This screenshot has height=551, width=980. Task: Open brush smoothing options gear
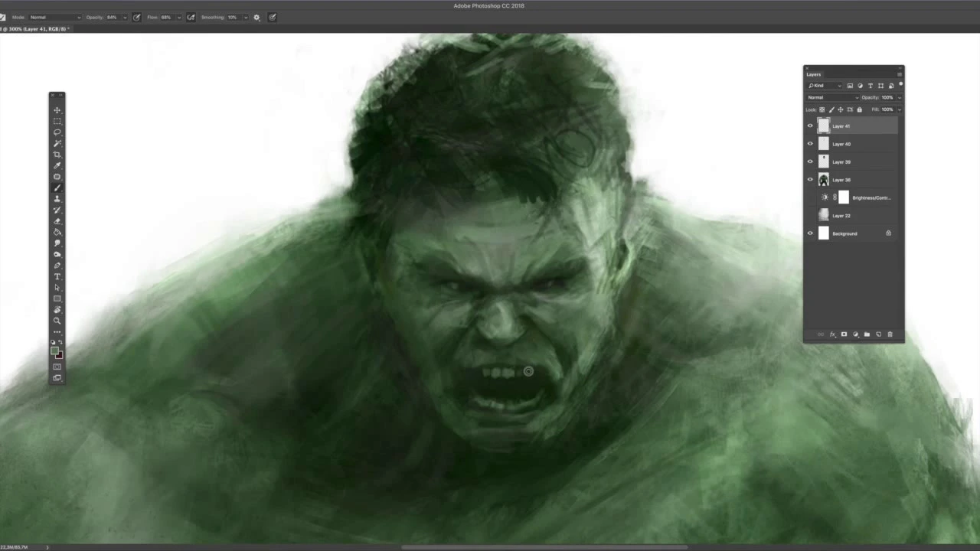(x=256, y=17)
